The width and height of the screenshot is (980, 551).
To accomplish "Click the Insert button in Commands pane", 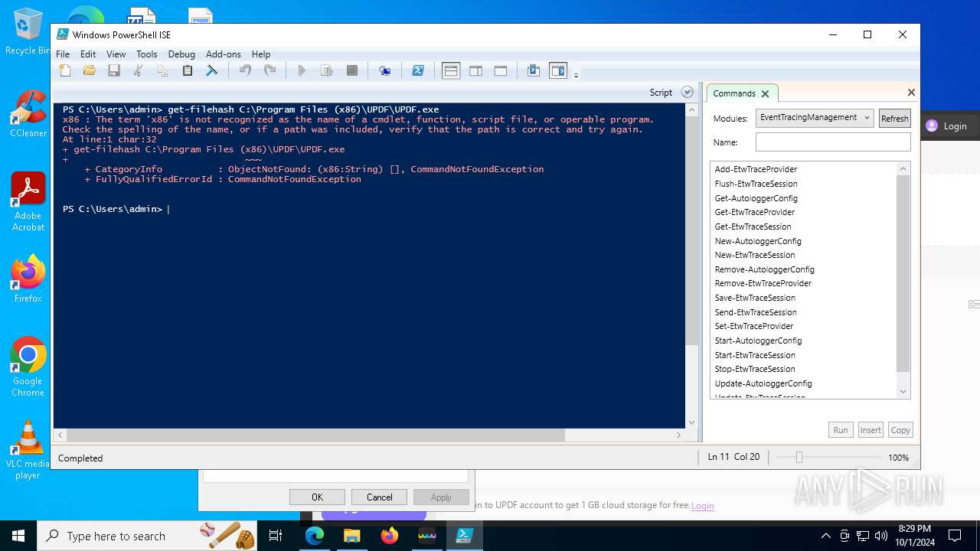I will coord(871,430).
